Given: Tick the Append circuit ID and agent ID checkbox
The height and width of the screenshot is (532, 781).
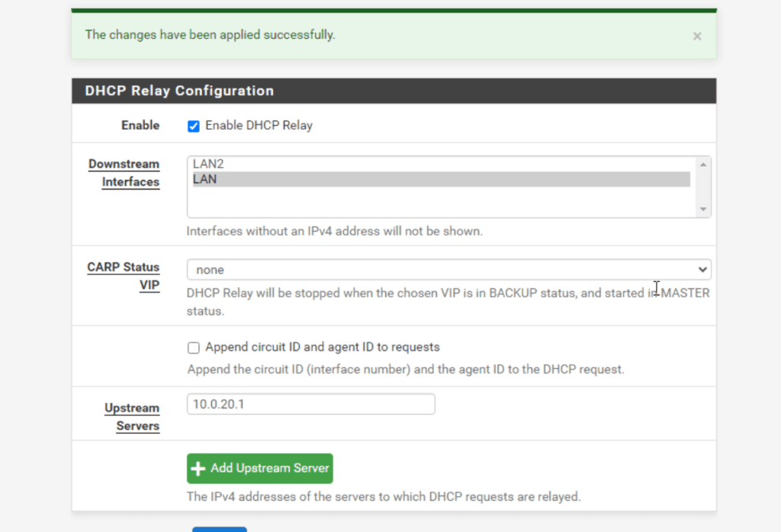Looking at the screenshot, I should (x=194, y=348).
